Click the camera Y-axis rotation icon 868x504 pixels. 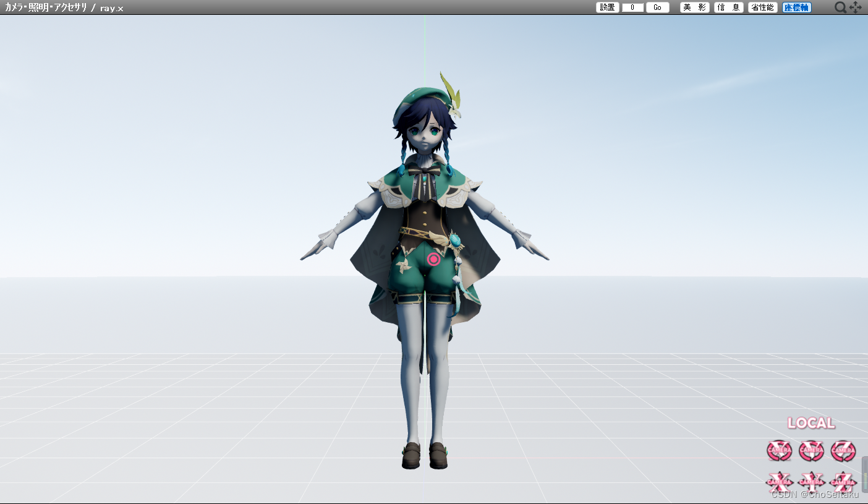[x=811, y=450]
